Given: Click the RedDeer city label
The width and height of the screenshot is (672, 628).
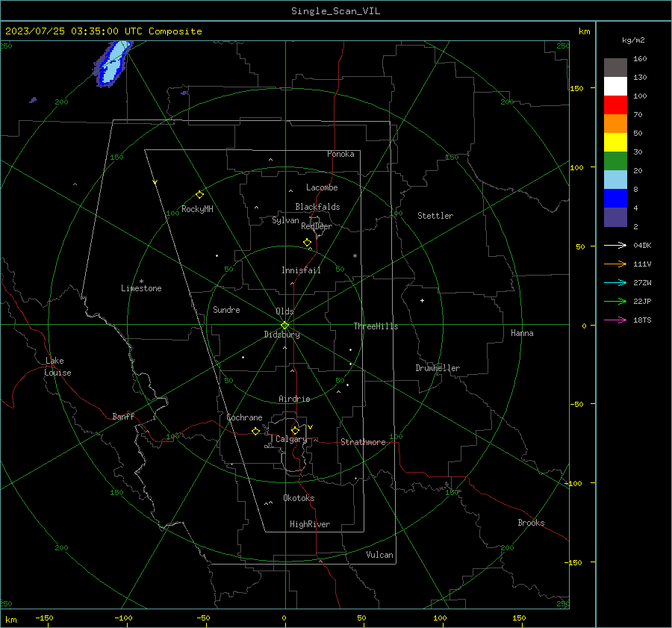Looking at the screenshot, I should pyautogui.click(x=317, y=226).
